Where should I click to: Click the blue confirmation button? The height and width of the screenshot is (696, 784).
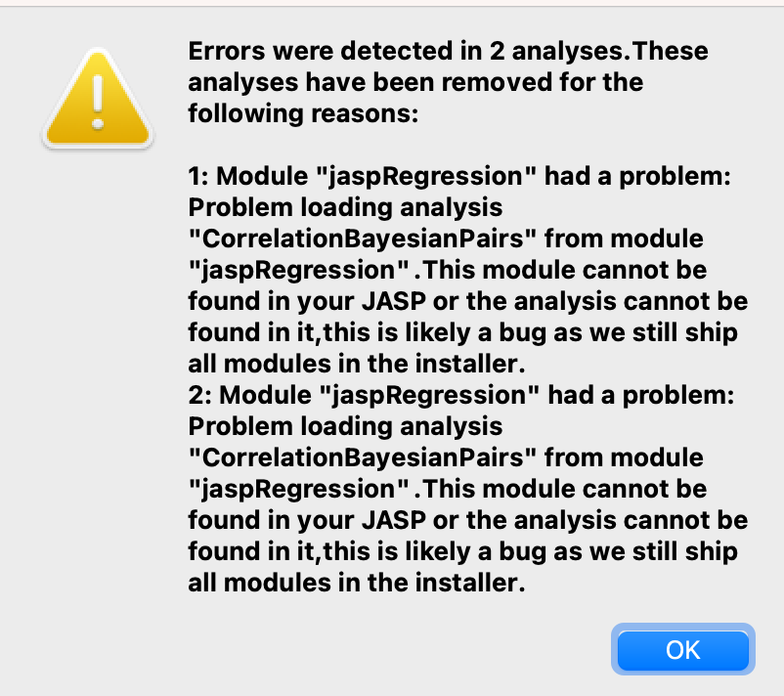pyautogui.click(x=682, y=650)
